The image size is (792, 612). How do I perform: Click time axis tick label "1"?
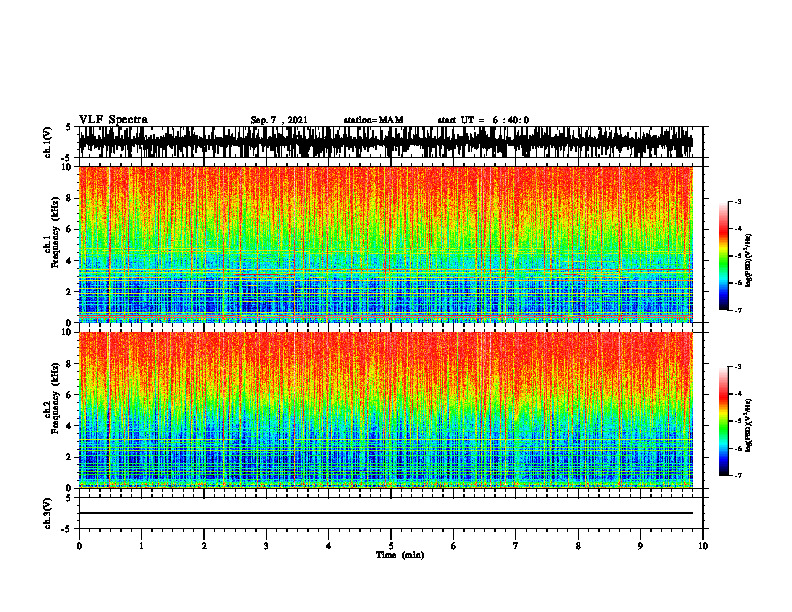click(x=141, y=546)
